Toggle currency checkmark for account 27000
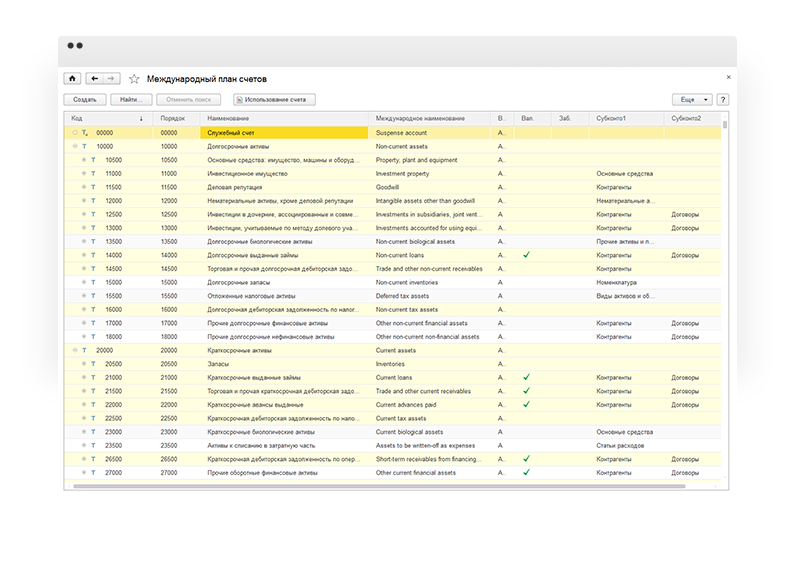This screenshot has height=571, width=795. pos(526,472)
